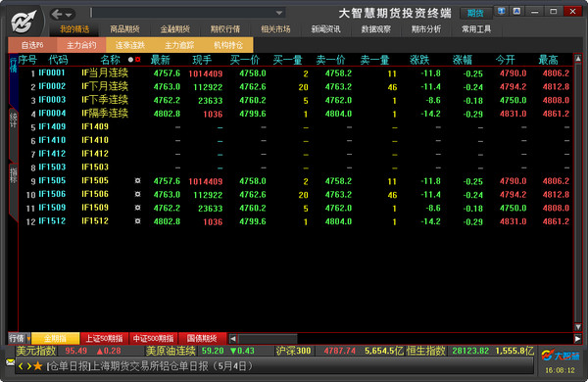This screenshot has height=382, width=588.
Task: Switch to the 主力合约 tab
Action: tap(81, 45)
